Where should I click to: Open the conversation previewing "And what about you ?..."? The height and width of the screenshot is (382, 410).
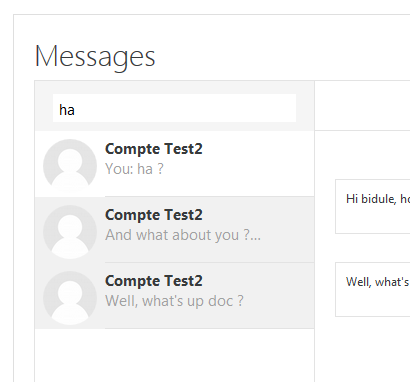click(174, 230)
